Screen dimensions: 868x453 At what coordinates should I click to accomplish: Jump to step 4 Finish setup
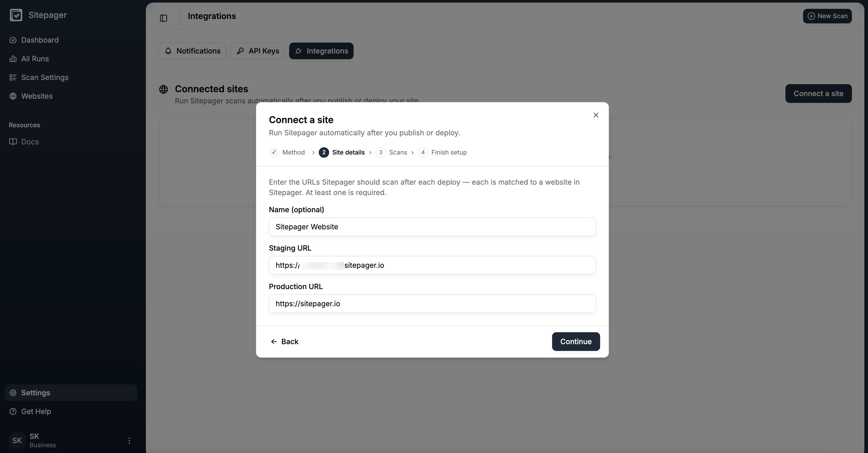tap(442, 152)
